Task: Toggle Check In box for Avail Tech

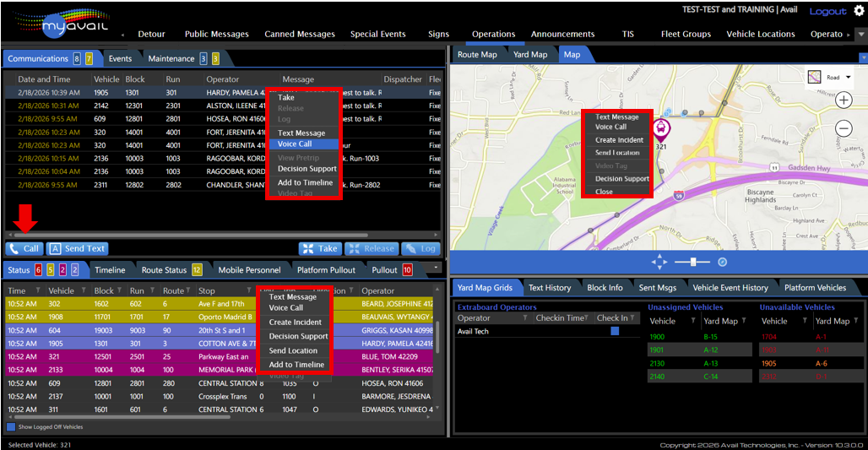Action: (x=615, y=331)
